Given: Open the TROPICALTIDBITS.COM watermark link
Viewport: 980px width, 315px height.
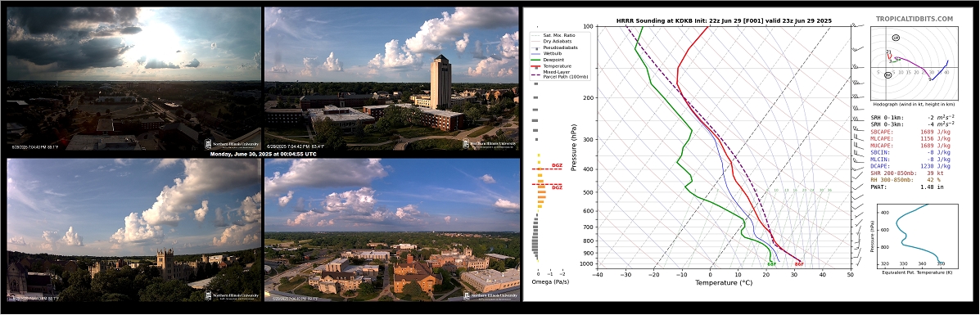Looking at the screenshot, I should 915,20.
